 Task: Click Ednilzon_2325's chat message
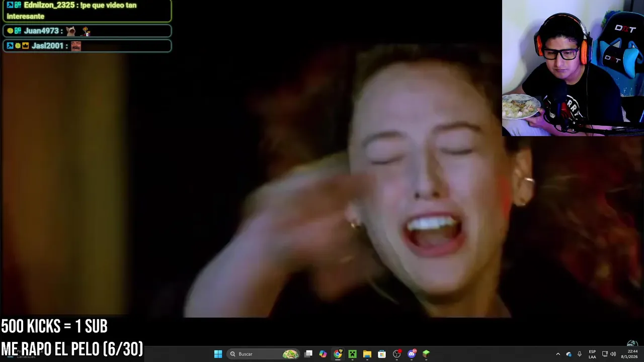pyautogui.click(x=87, y=11)
